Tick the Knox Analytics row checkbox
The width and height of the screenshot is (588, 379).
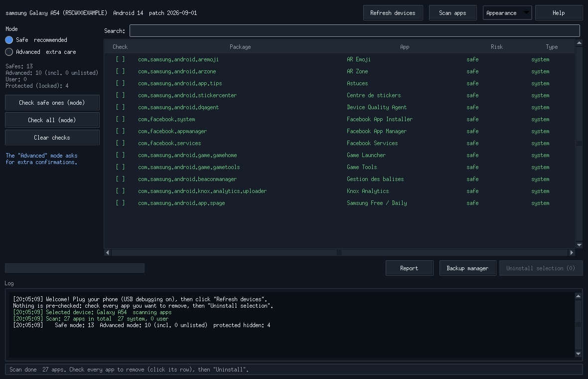[120, 191]
